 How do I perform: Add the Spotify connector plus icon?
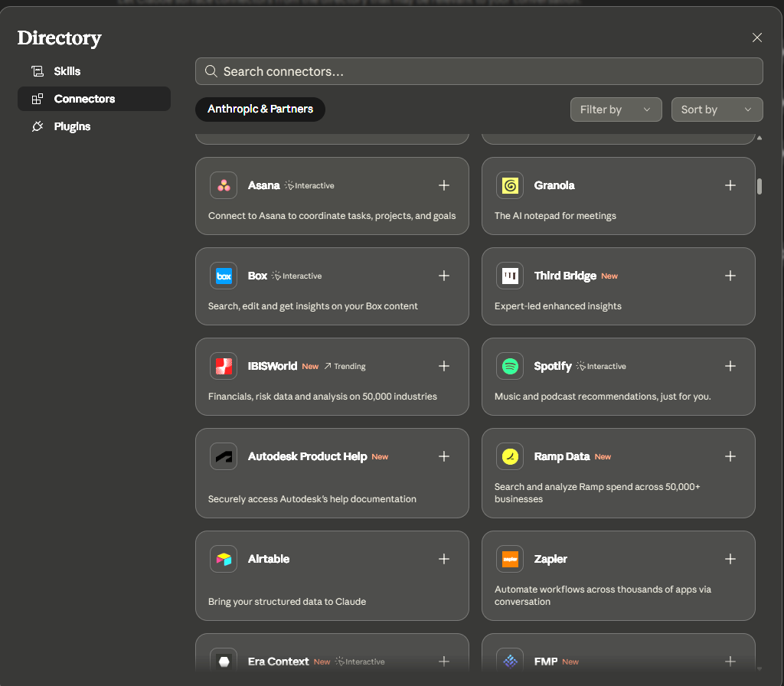[x=730, y=366]
